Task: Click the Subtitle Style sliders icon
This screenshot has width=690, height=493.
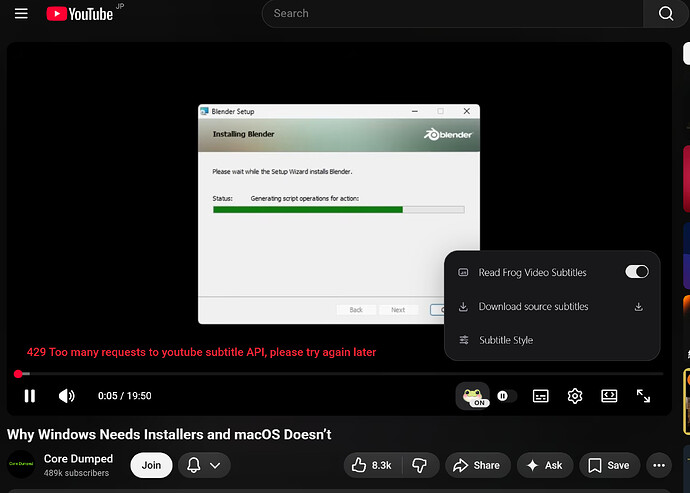Action: [x=464, y=340]
